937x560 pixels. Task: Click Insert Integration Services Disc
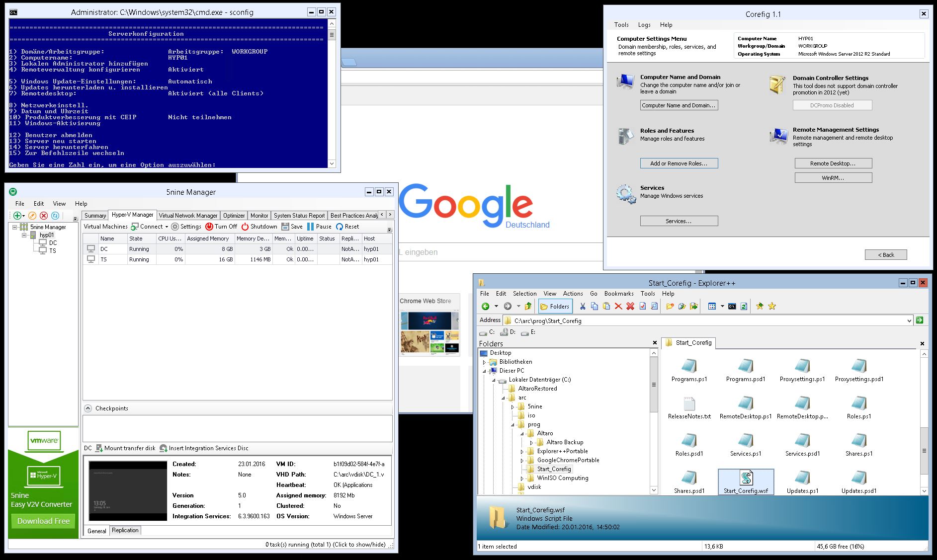click(x=204, y=448)
